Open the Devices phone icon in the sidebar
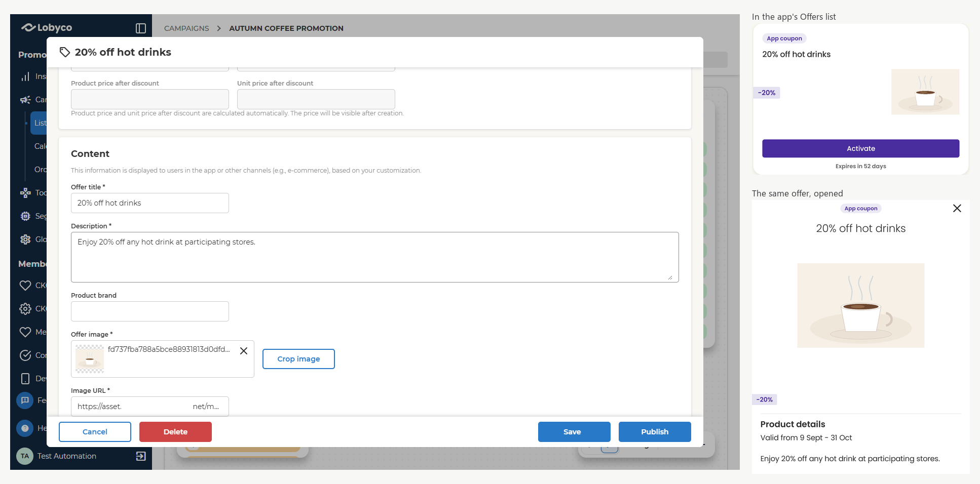Screen dimensions: 980x484 25,379
